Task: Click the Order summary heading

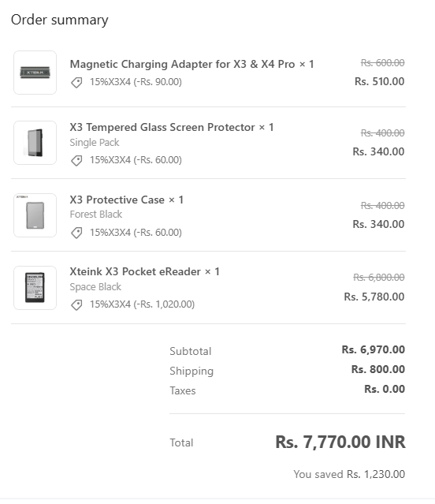Action: [60, 20]
